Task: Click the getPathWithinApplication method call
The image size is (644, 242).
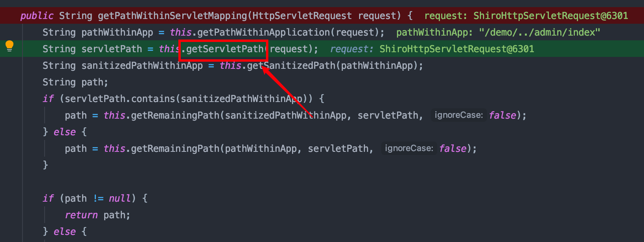Action: [263, 32]
